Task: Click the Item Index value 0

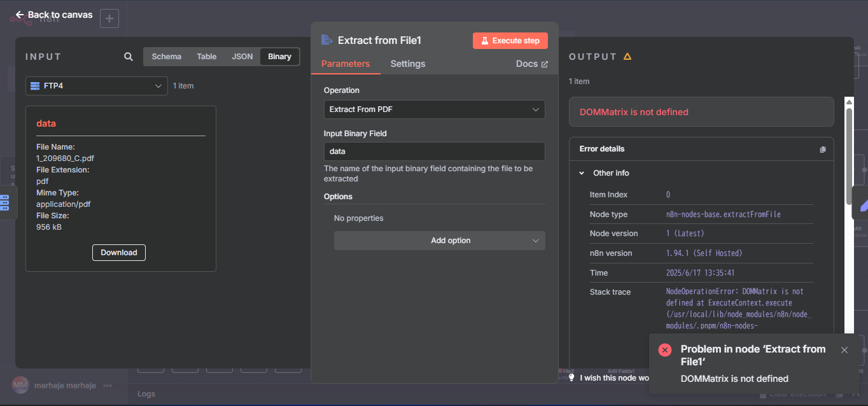Action: click(668, 195)
